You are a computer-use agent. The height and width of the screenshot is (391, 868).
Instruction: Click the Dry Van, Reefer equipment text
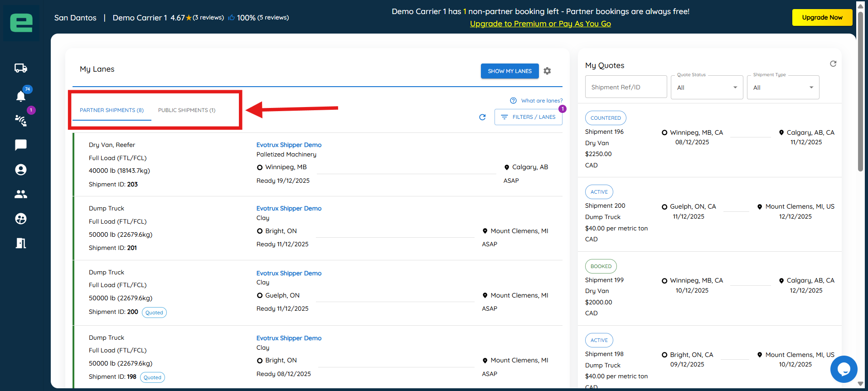tap(112, 145)
